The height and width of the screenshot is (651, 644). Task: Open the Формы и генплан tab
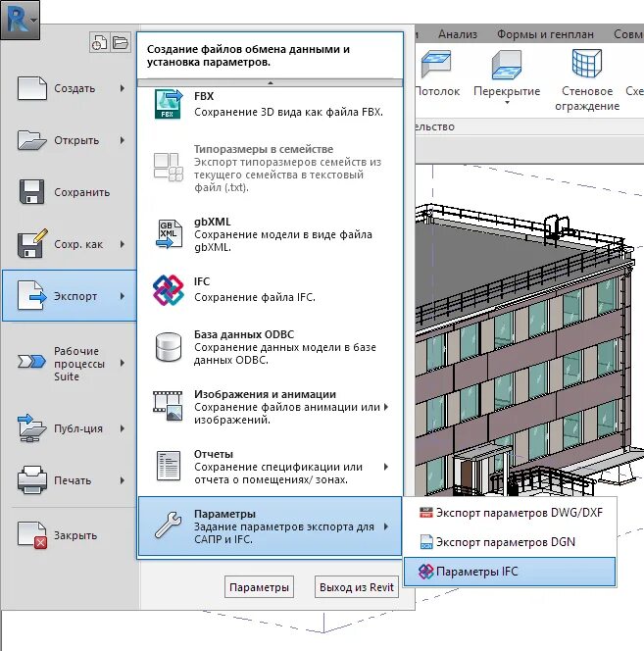[545, 34]
